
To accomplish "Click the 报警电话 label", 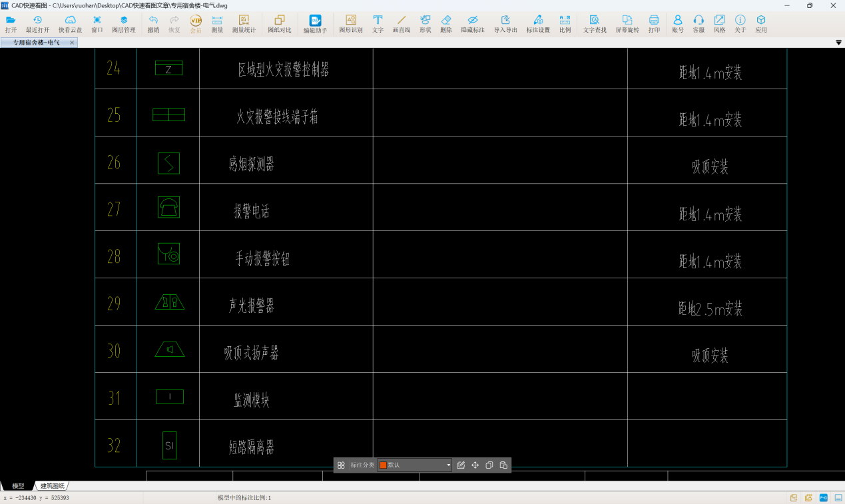I will point(252,212).
